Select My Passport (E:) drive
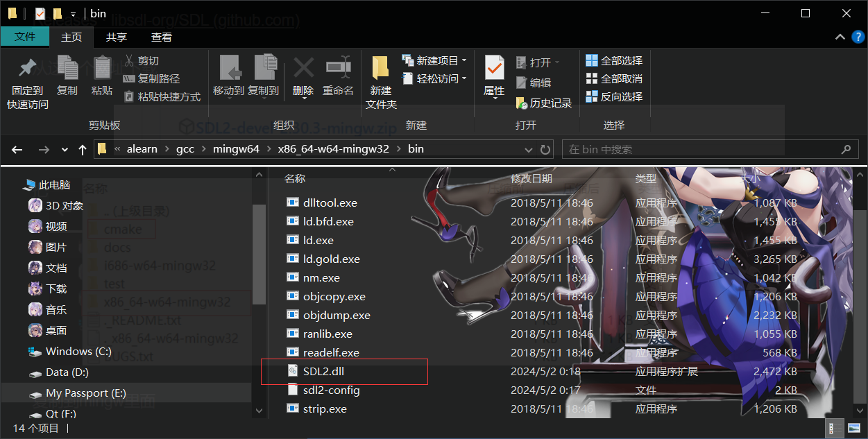This screenshot has width=868, height=439. [x=85, y=393]
